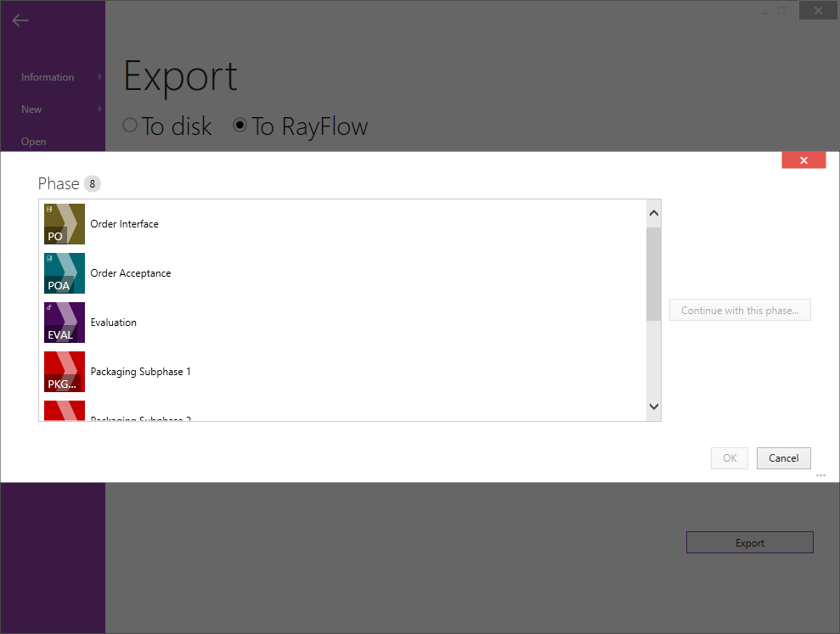
Task: Click the phase list scroll down arrow
Action: (654, 407)
